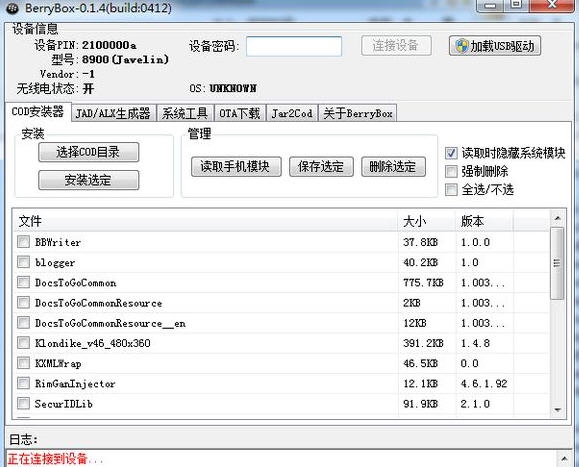
Task: Toggle 全选/不选 checkbox
Action: click(x=451, y=190)
